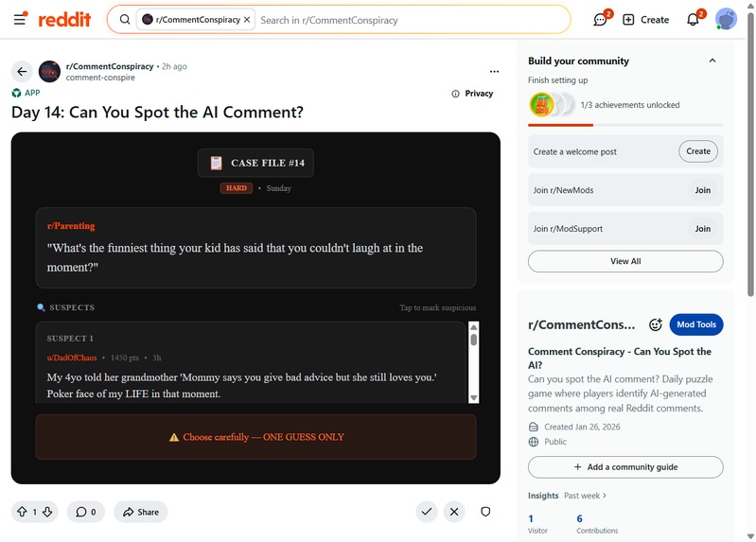Click the page scrollbar up arrow
The width and height of the screenshot is (756, 542).
click(x=750, y=6)
